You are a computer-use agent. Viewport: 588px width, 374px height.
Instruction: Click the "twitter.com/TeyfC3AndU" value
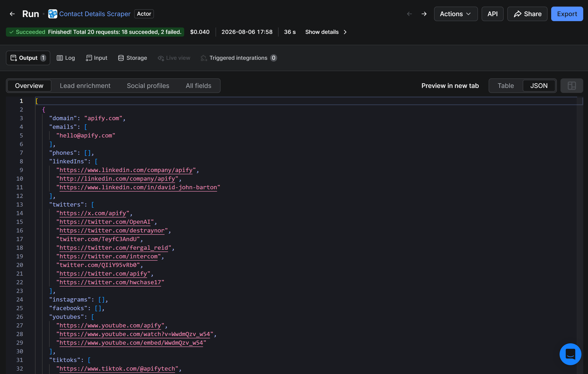98,239
